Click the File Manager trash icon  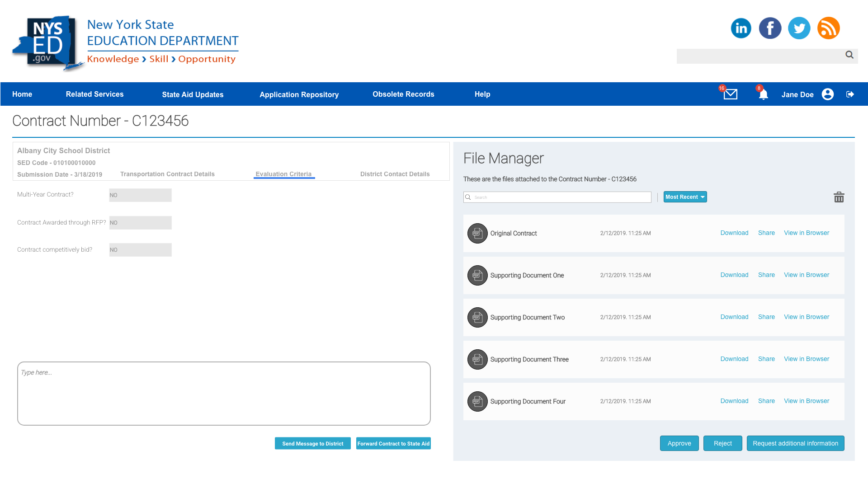coord(839,197)
